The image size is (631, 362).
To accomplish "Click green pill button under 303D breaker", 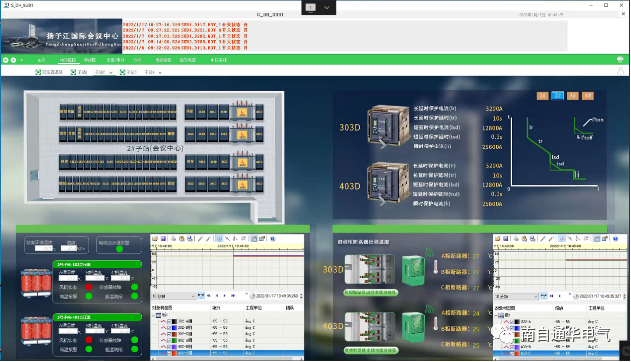I will point(370,292).
